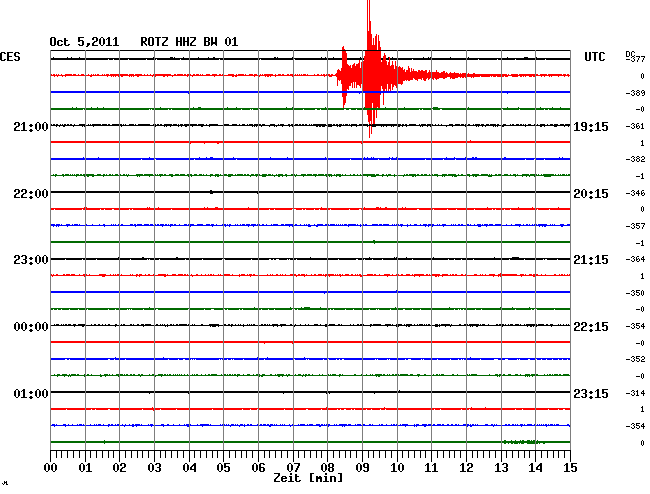Image resolution: width=650 pixels, height=494 pixels.
Task: Click the DC offset value "-314"
Action: [x=635, y=393]
